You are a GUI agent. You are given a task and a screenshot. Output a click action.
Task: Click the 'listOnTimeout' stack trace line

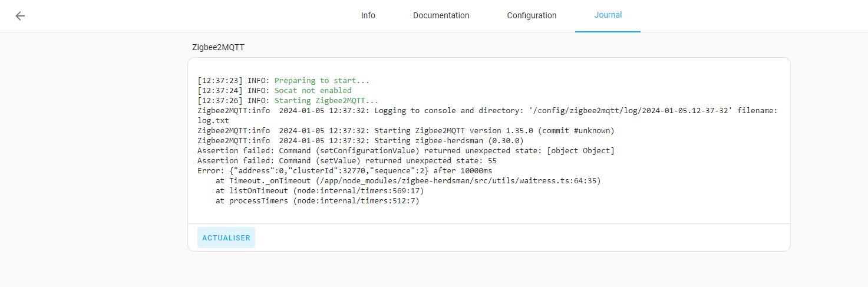319,191
